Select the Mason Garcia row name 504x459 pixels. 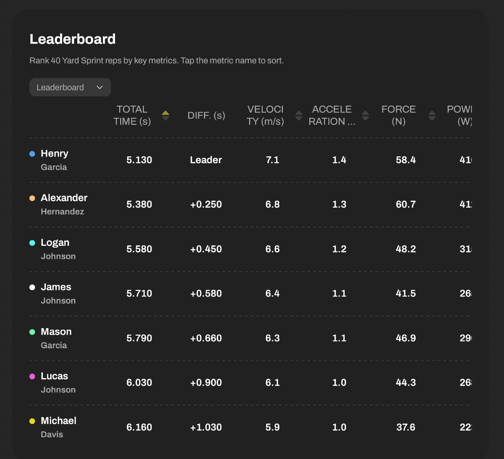tap(56, 338)
